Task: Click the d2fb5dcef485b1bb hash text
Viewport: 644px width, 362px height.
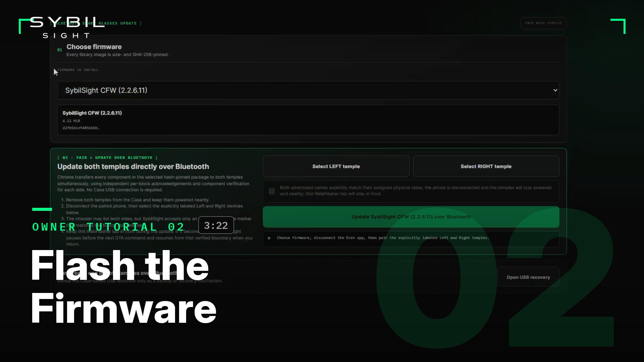Action: coord(81,128)
